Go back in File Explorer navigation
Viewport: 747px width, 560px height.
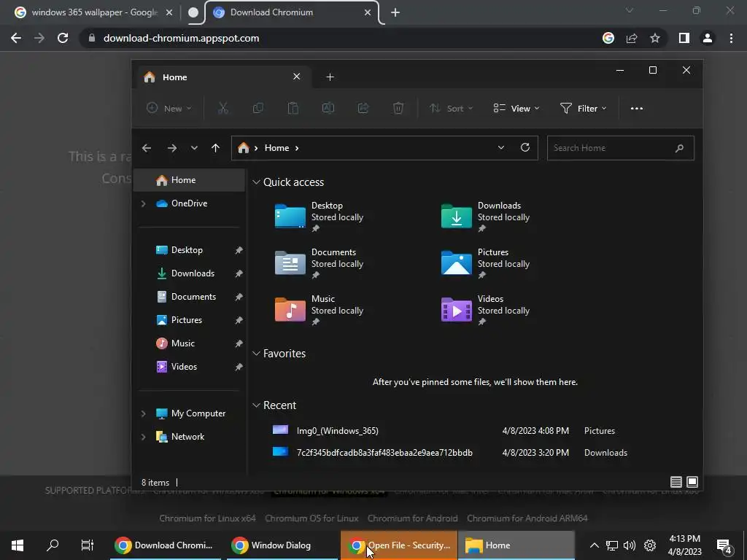click(x=147, y=148)
